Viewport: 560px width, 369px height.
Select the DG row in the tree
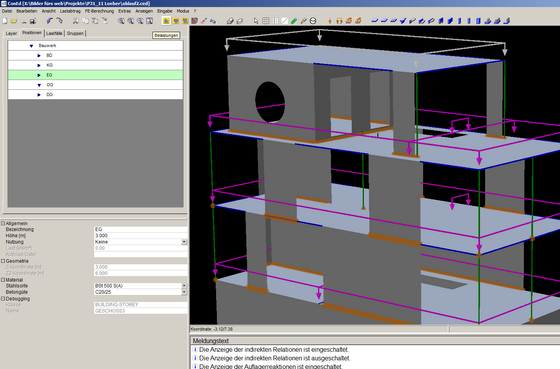point(95,95)
